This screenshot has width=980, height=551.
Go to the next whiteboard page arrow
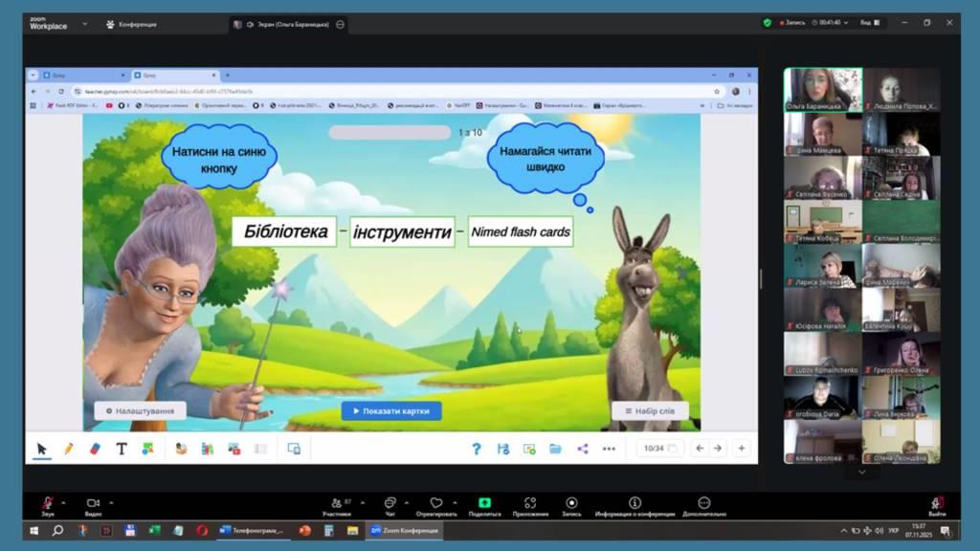tap(717, 448)
